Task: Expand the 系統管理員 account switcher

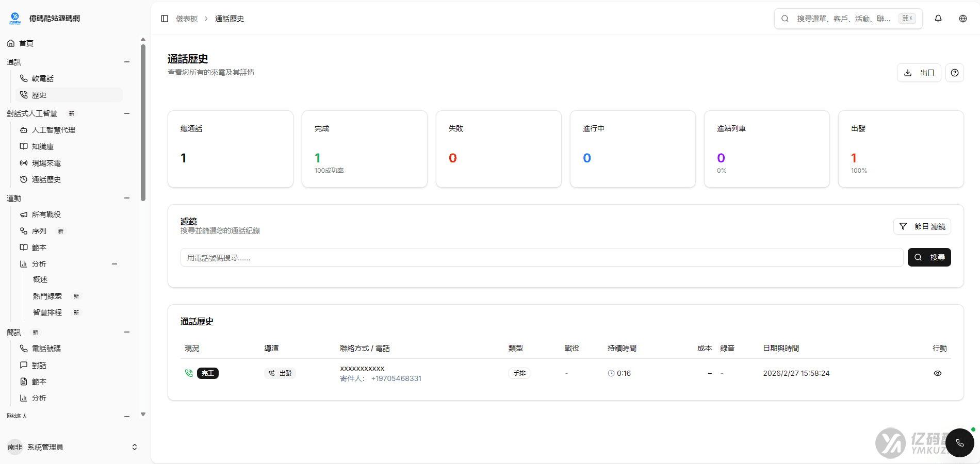Action: [x=134, y=446]
